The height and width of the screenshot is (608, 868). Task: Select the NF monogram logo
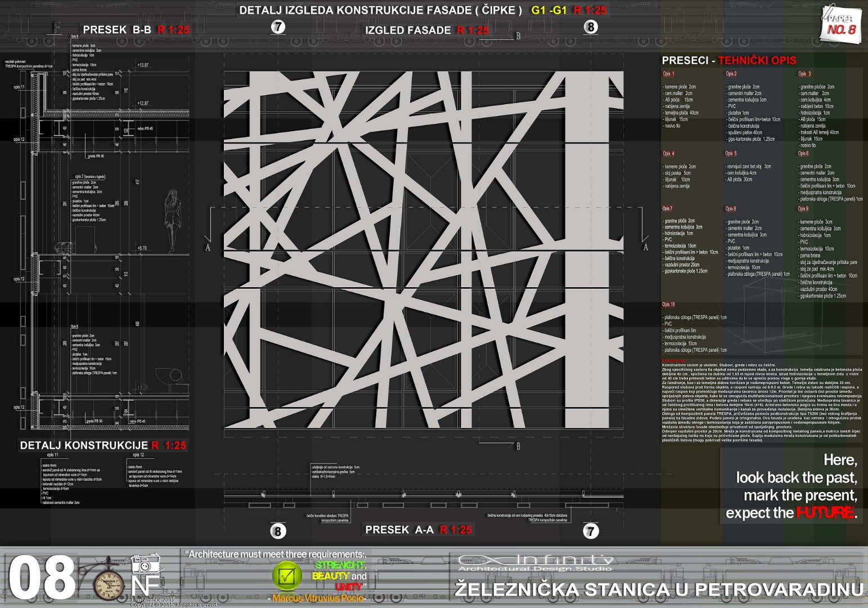click(148, 587)
